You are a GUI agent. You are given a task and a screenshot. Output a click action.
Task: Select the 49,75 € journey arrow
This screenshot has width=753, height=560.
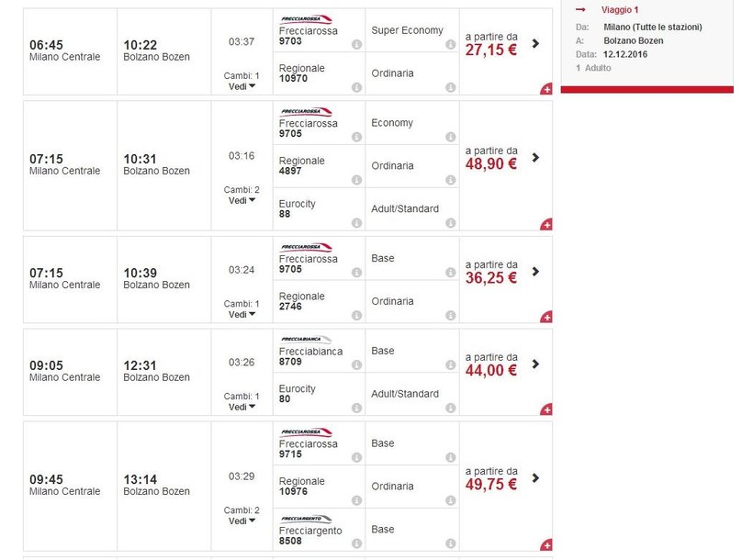point(535,478)
